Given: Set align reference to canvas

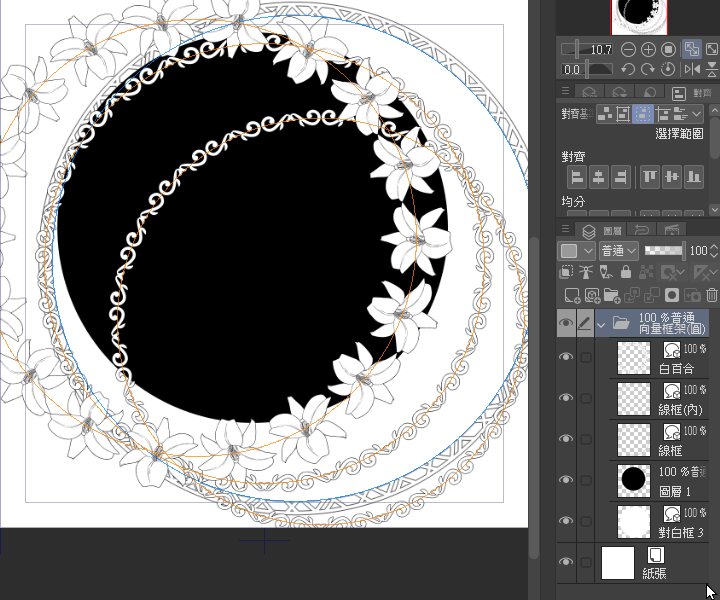Looking at the screenshot, I should (623, 113).
